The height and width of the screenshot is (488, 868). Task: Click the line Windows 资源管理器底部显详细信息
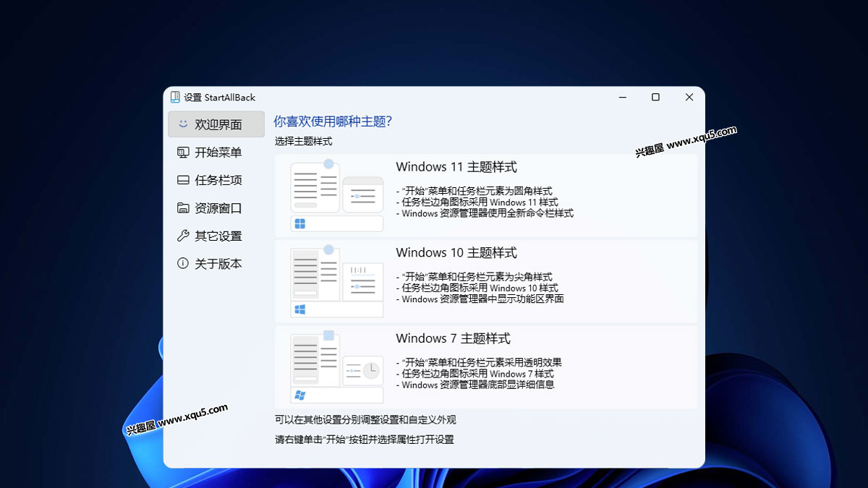475,385
